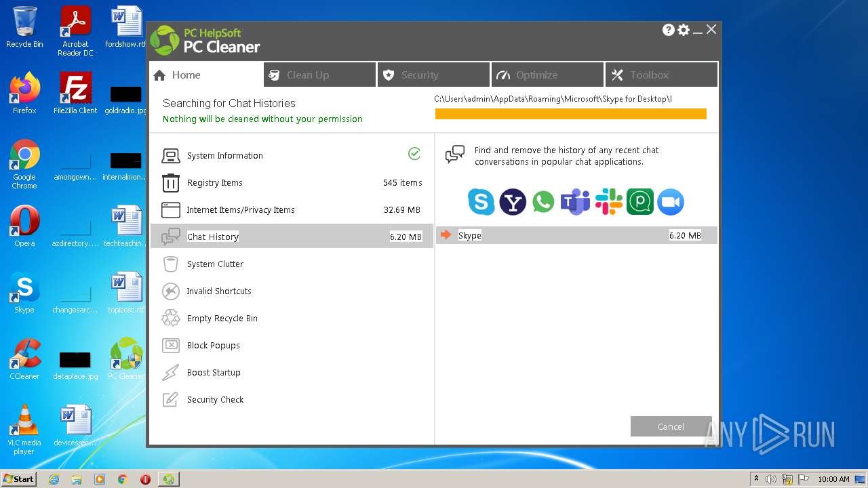Select the Empty Recycle Bin row
Viewport: 868px width, 488px height.
(x=292, y=318)
